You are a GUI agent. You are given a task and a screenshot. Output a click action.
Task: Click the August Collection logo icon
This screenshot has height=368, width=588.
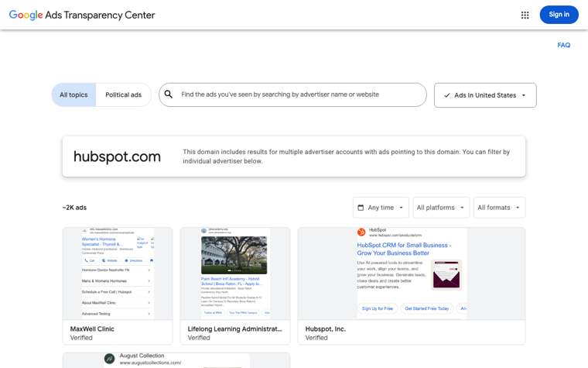[x=110, y=359]
